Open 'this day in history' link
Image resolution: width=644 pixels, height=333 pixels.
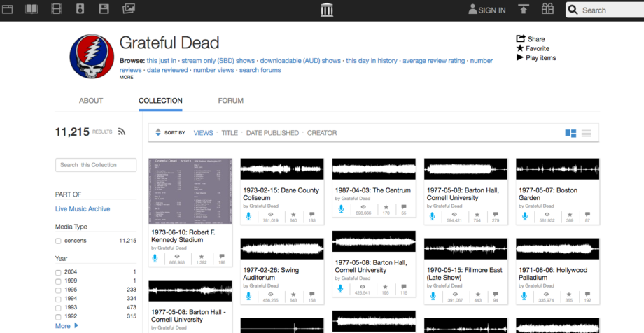(371, 60)
